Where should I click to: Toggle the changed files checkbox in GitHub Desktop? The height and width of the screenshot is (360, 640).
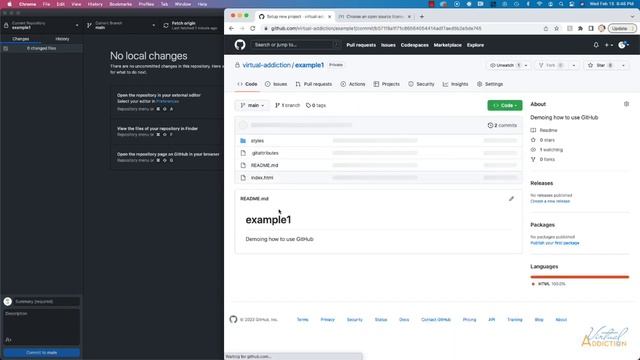[6, 48]
